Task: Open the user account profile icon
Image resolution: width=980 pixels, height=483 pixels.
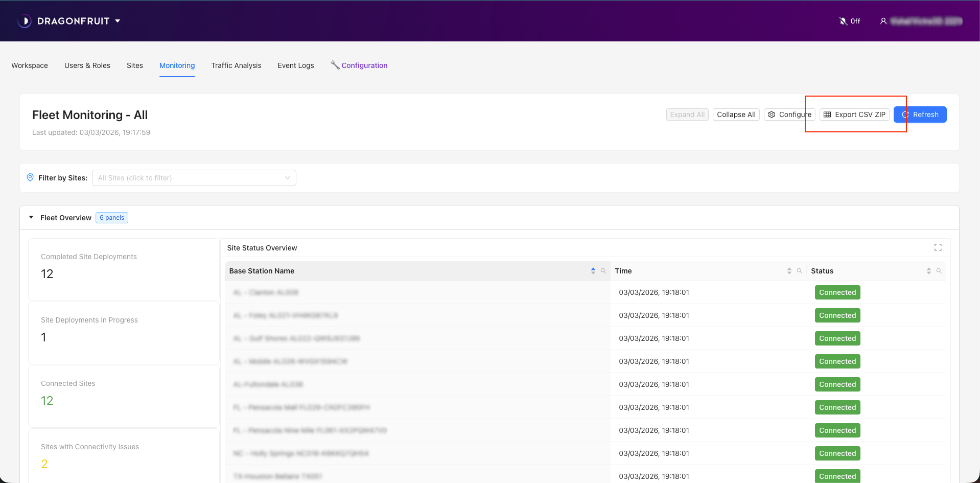Action: point(883,21)
